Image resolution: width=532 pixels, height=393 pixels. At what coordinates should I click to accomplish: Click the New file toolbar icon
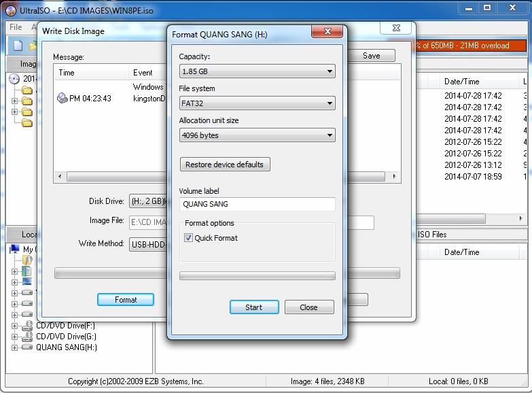18,45
